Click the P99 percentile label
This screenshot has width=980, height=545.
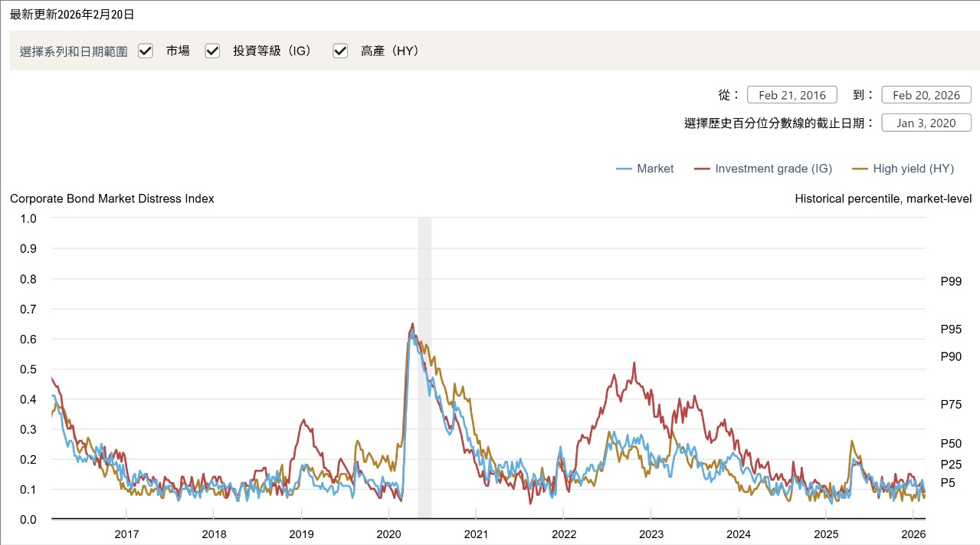point(951,281)
